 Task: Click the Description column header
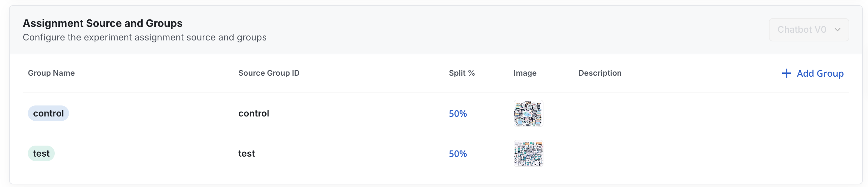click(600, 73)
